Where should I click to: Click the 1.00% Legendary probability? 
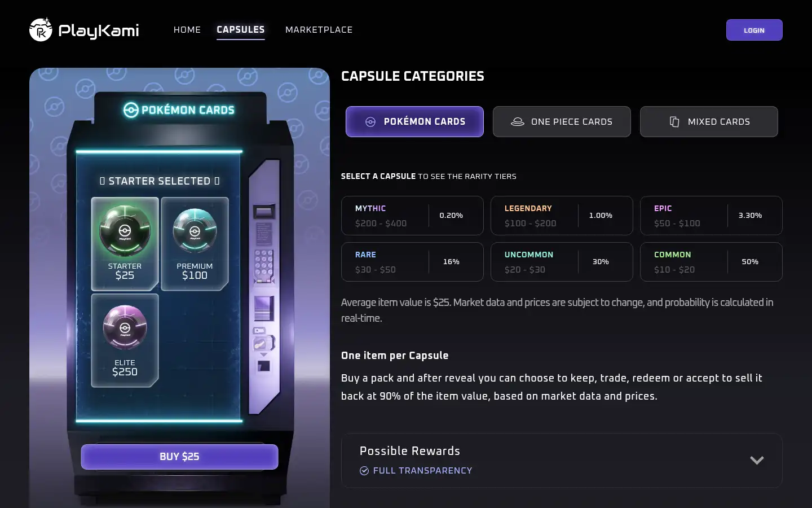point(601,216)
